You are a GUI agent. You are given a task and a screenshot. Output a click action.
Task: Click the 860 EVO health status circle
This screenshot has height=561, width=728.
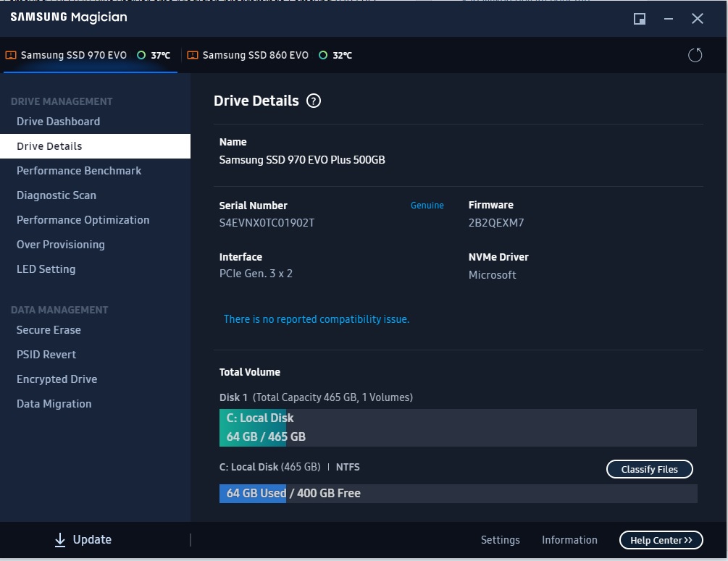323,55
